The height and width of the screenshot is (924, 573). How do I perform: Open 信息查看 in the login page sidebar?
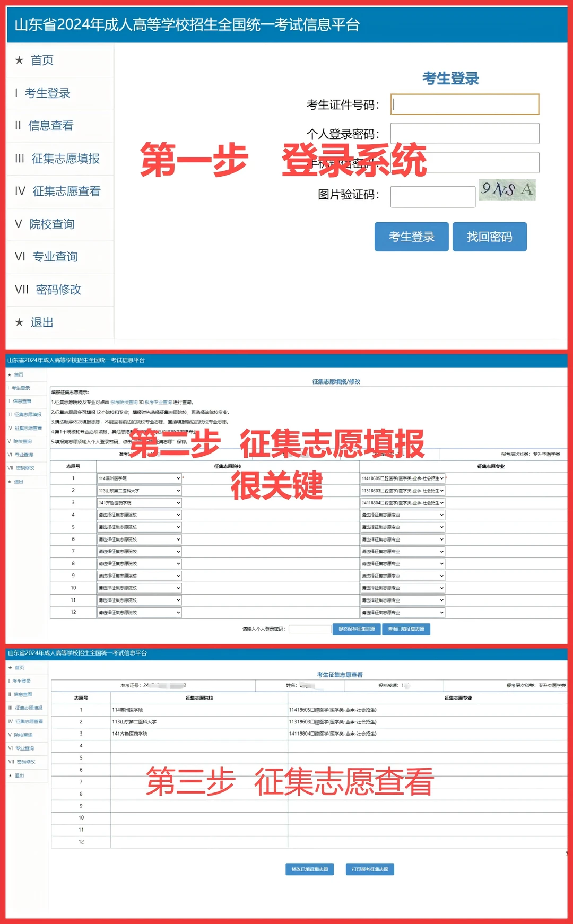50,126
